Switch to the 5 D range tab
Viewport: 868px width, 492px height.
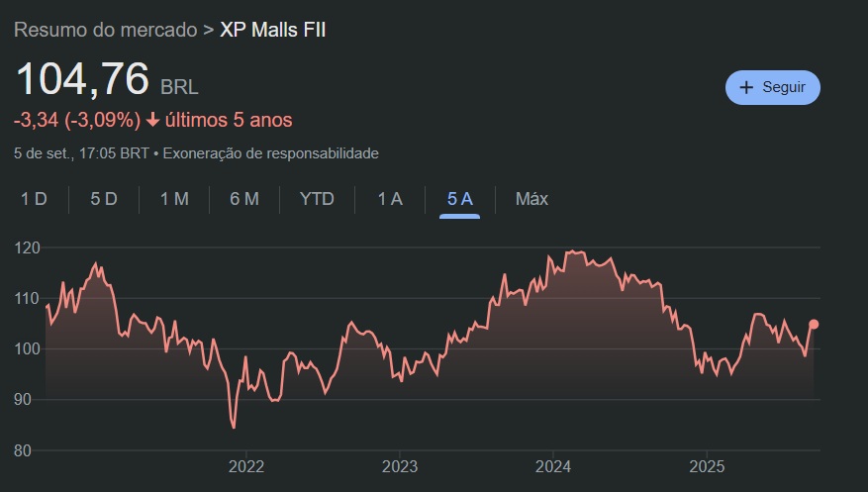tap(104, 199)
